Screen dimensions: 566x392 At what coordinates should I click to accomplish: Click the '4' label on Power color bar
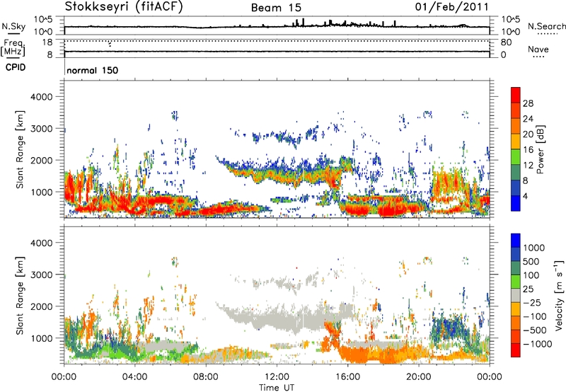point(525,196)
